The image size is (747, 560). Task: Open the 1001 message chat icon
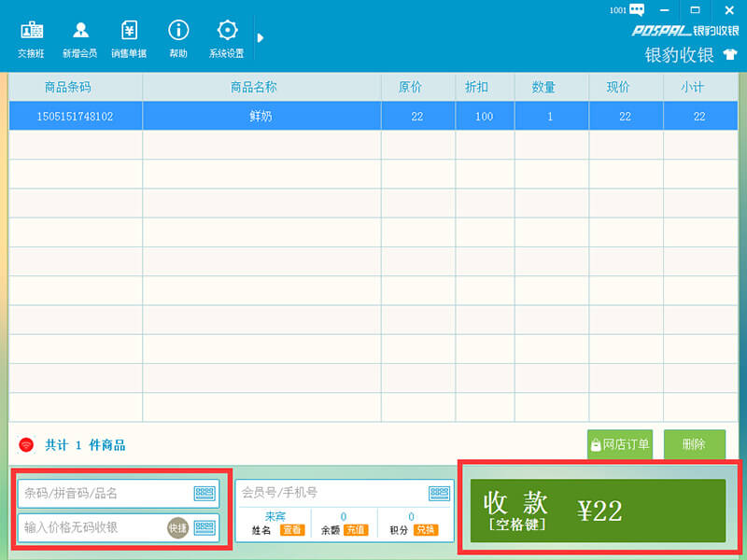[x=637, y=10]
